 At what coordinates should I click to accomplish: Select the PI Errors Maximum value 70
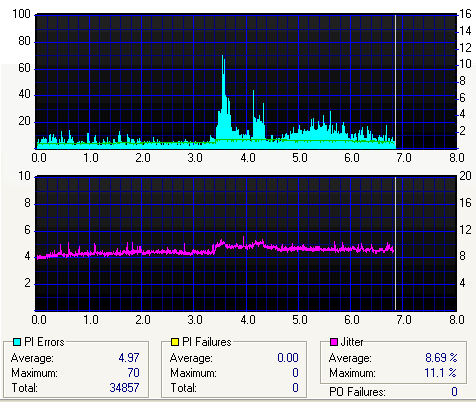[x=133, y=372]
